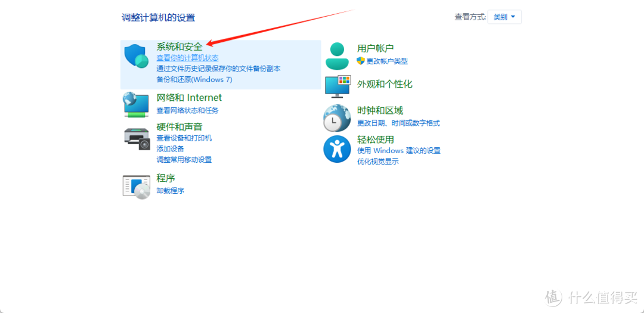Open the 程序 category heading
This screenshot has width=644, height=313.
(x=166, y=178)
